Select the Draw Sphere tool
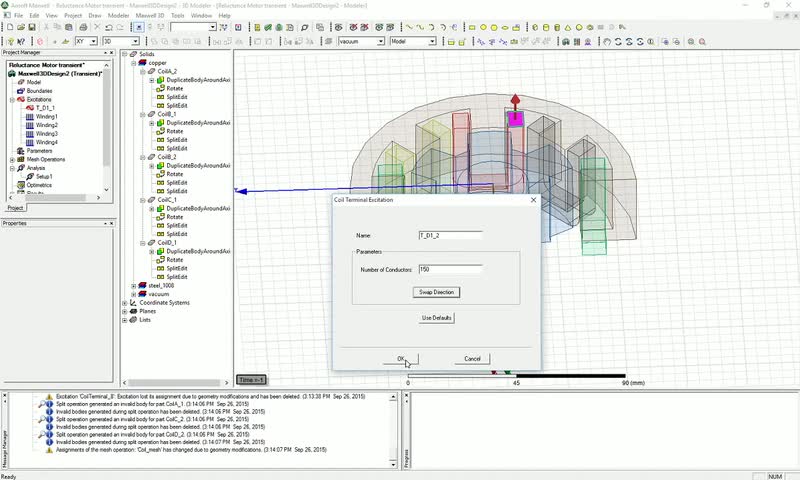 point(579,27)
